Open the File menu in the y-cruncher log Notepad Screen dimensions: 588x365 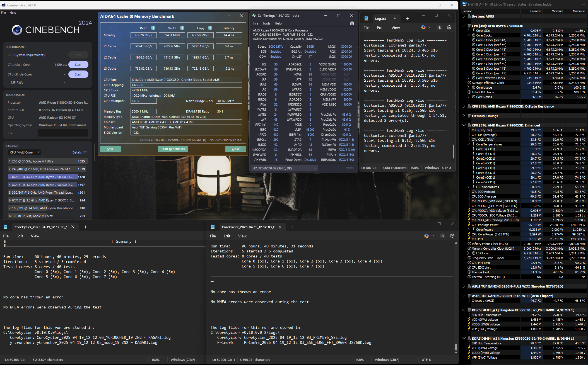6,236
